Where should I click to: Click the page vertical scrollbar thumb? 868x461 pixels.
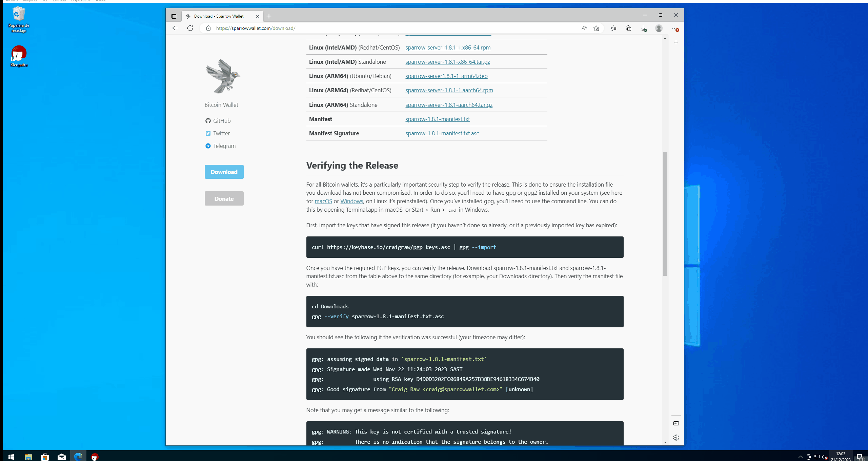tap(665, 214)
